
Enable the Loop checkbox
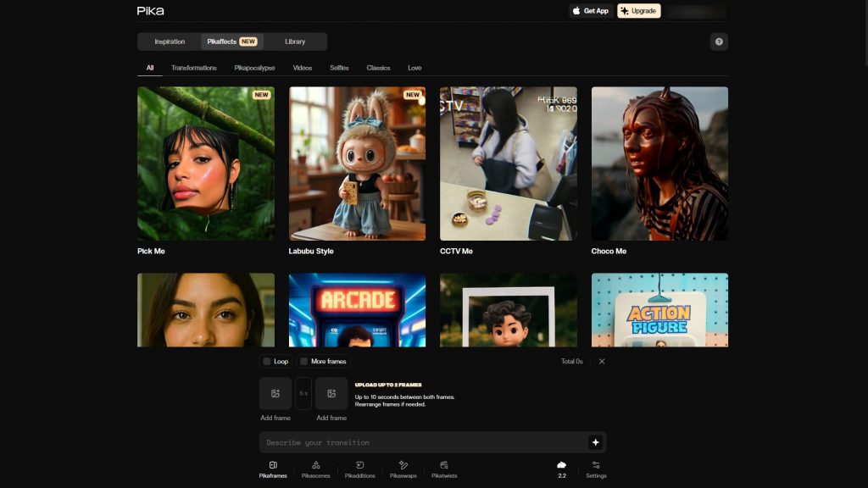tap(267, 362)
